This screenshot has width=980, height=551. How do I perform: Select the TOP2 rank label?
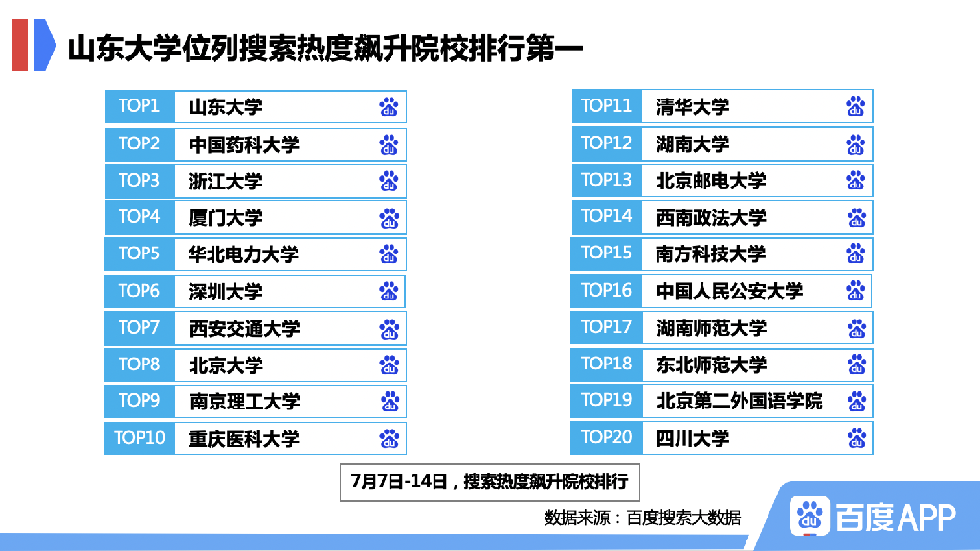pos(139,144)
